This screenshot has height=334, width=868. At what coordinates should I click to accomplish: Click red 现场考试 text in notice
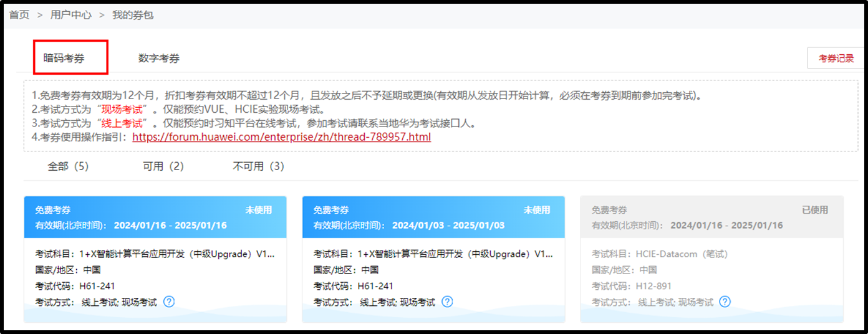pyautogui.click(x=122, y=110)
